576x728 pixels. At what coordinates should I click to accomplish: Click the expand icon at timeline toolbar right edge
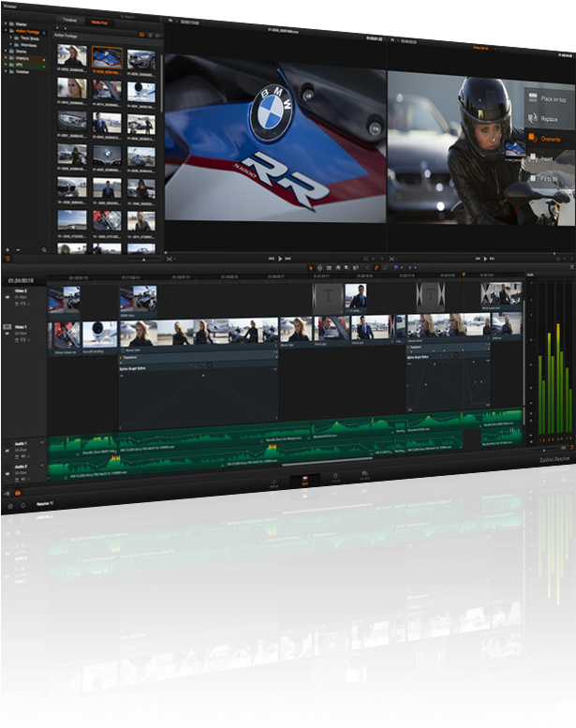[x=571, y=266]
